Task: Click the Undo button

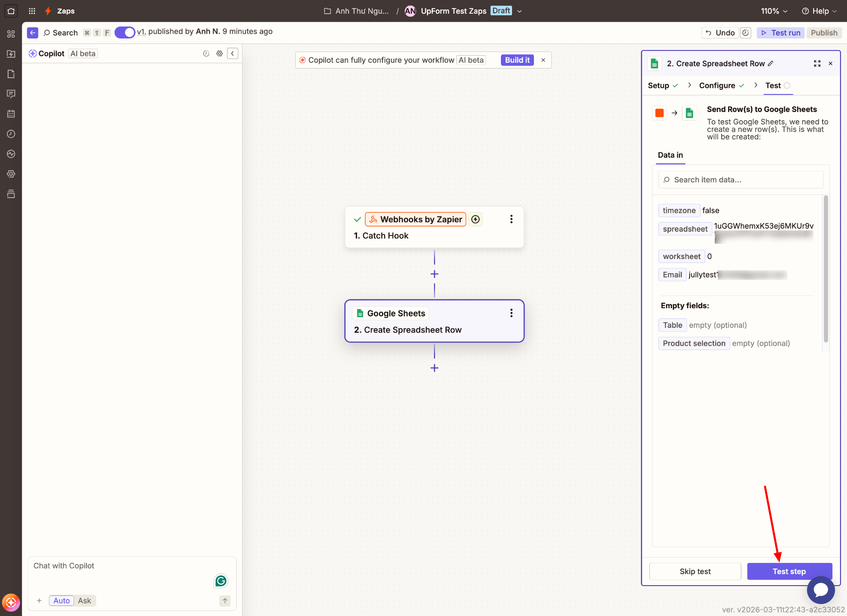Action: pos(720,33)
